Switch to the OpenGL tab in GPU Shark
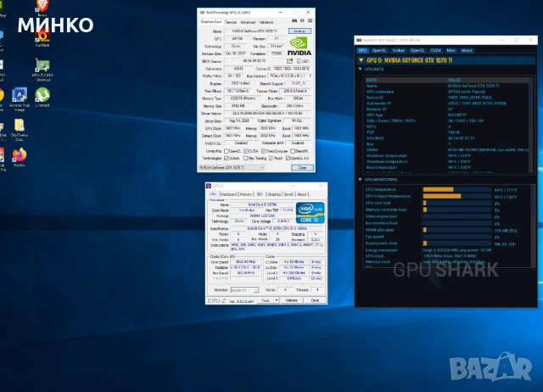 pos(379,51)
